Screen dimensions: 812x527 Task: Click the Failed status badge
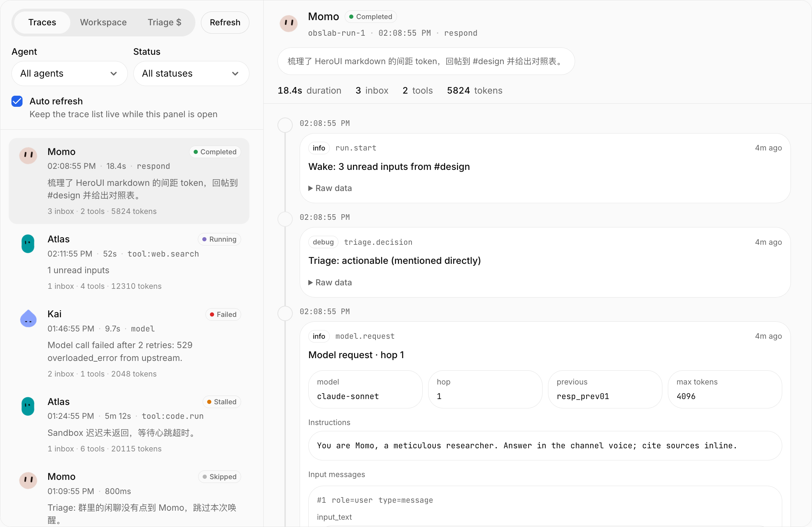(223, 314)
